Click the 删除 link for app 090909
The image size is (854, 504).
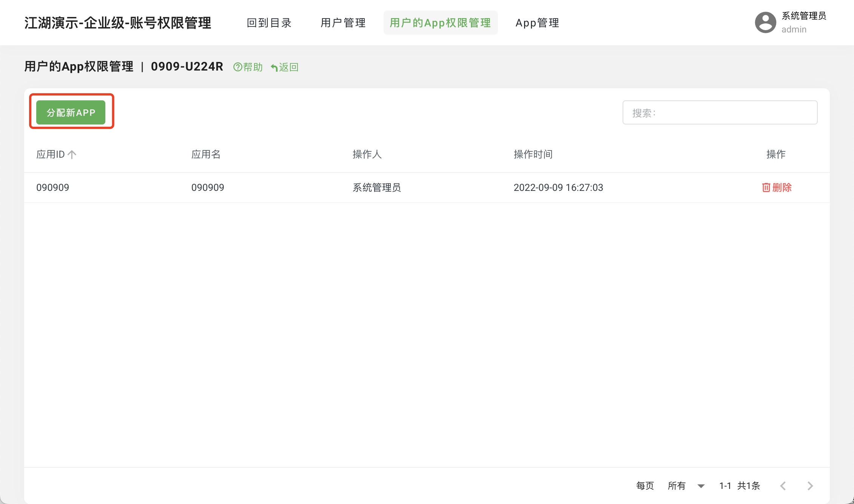coord(782,187)
